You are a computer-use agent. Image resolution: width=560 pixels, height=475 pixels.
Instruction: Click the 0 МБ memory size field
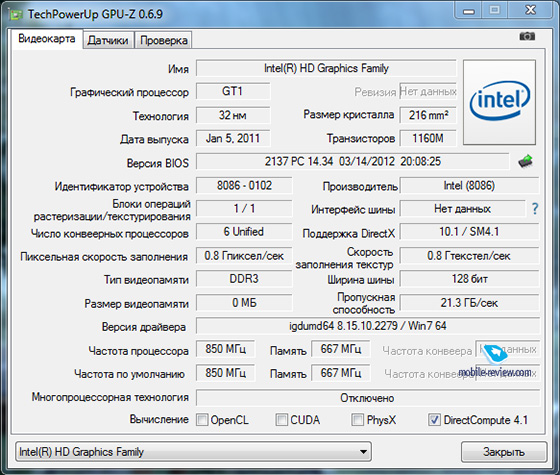[244, 303]
